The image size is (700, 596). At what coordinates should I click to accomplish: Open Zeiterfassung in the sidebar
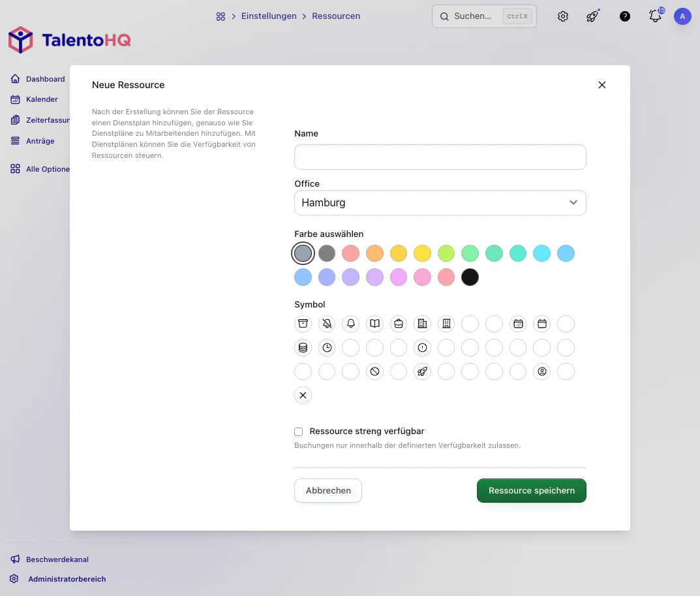40,120
